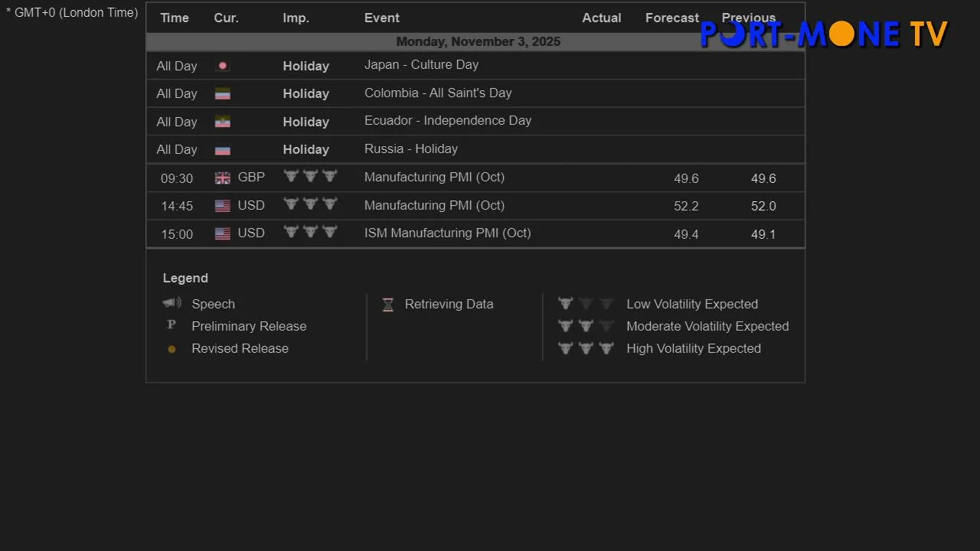The height and width of the screenshot is (551, 980).
Task: Click Holiday label in Russia row
Action: point(305,150)
